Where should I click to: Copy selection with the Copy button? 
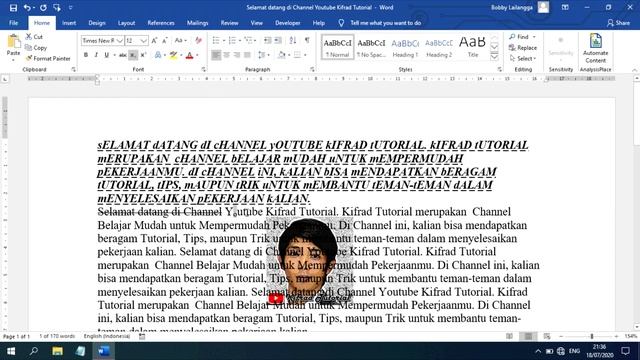click(x=36, y=48)
